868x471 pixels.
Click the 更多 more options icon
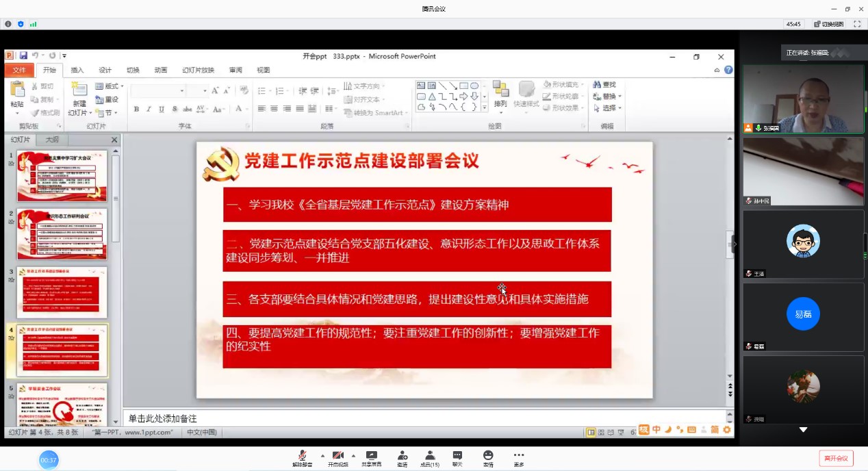pyautogui.click(x=519, y=457)
